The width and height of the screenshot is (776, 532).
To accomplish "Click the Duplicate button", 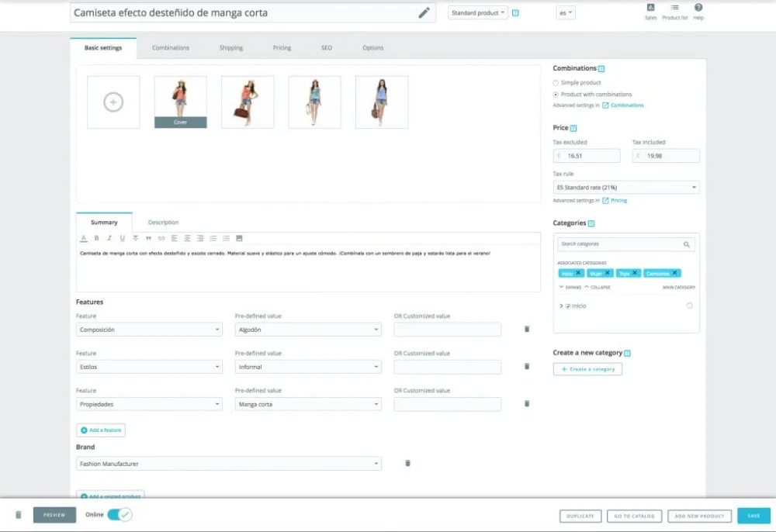I will click(x=580, y=516).
